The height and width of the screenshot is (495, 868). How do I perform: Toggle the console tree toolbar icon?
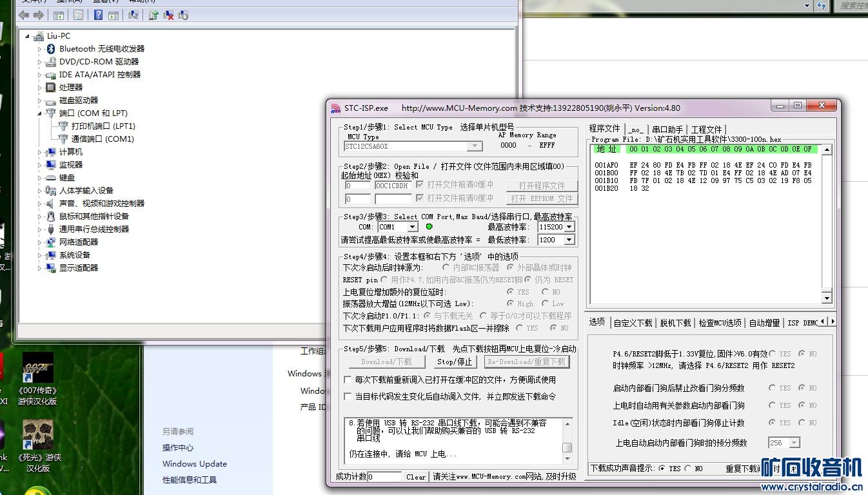[59, 15]
